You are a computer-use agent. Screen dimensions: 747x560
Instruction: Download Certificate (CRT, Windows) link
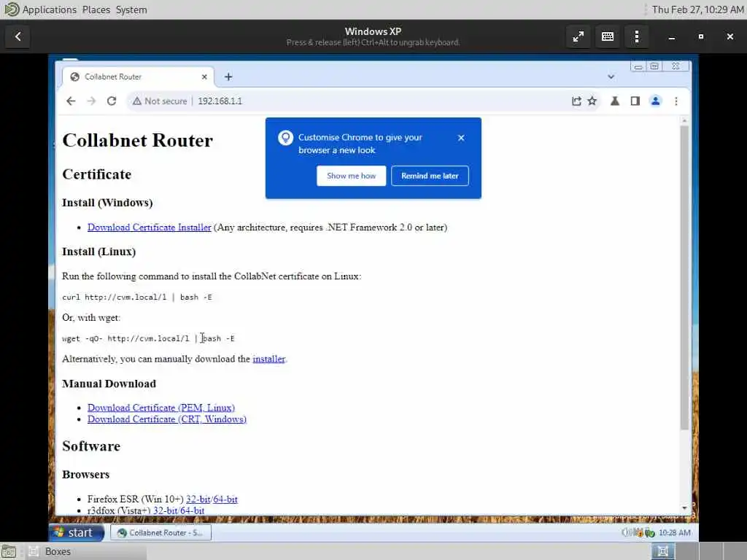coord(167,419)
